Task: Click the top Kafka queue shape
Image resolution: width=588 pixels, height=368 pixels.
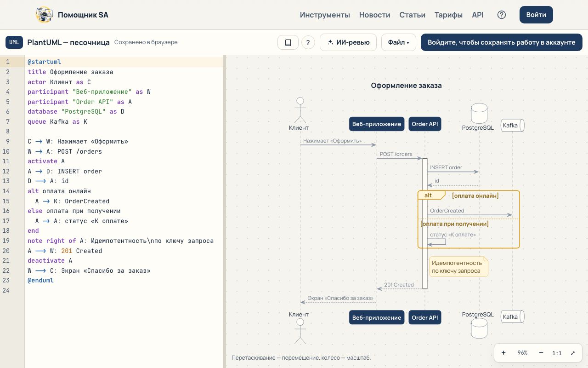Action: [512, 125]
